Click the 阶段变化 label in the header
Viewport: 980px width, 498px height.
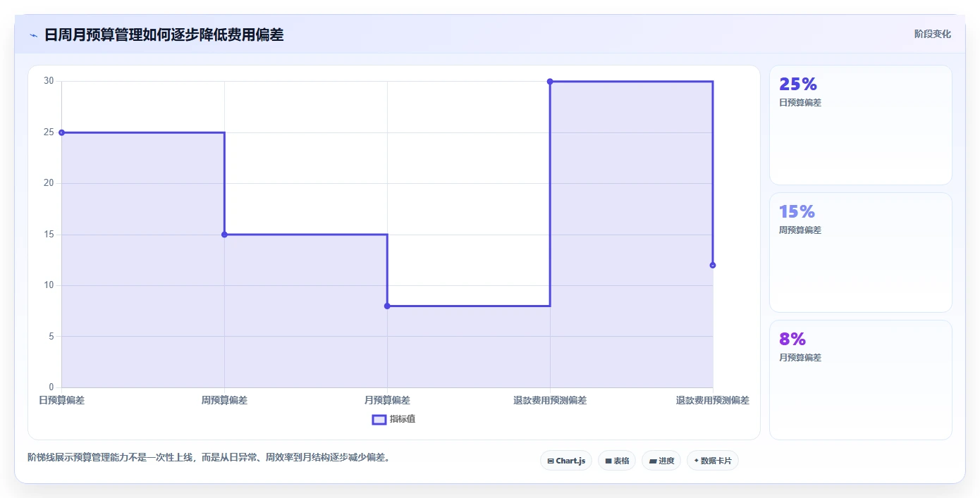pos(933,34)
